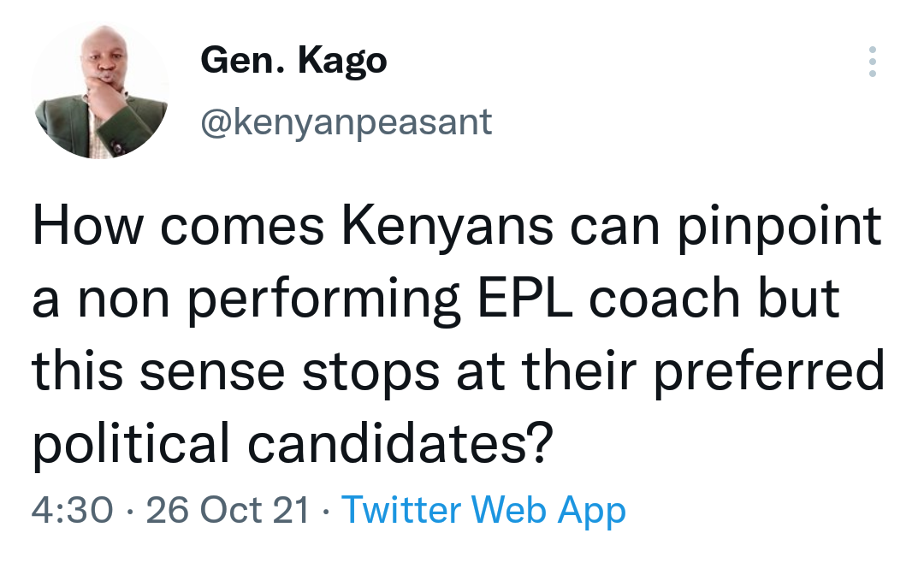Screen dimensions: 924x563
Task: Click the 4:30 timestamp
Action: coord(72,511)
